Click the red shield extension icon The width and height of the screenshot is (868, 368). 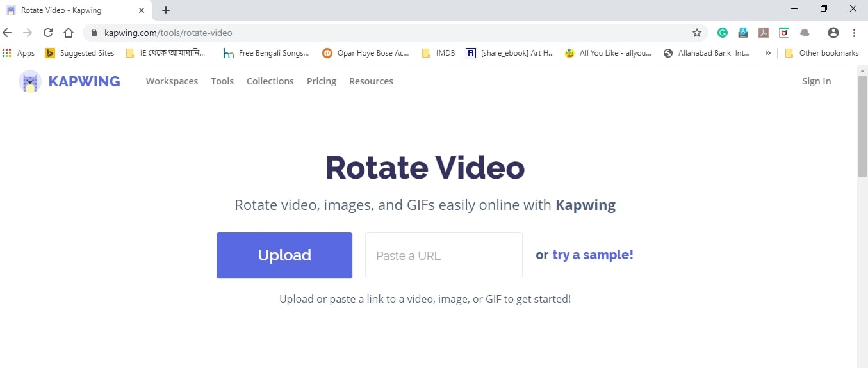coord(784,33)
